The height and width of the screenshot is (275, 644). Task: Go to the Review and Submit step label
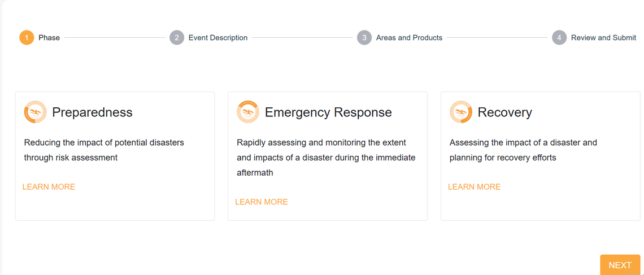point(604,38)
